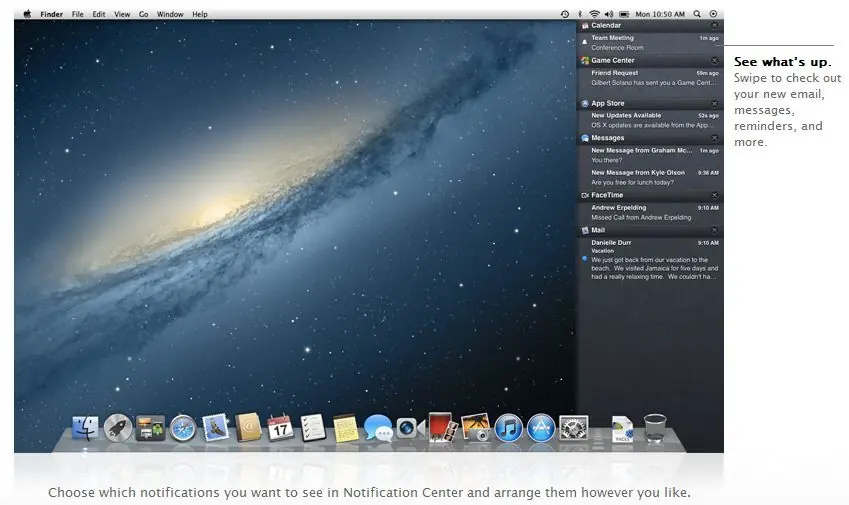Open Danielle Durr Vacation email notification
Screen dimensions: 849x505
click(650, 260)
